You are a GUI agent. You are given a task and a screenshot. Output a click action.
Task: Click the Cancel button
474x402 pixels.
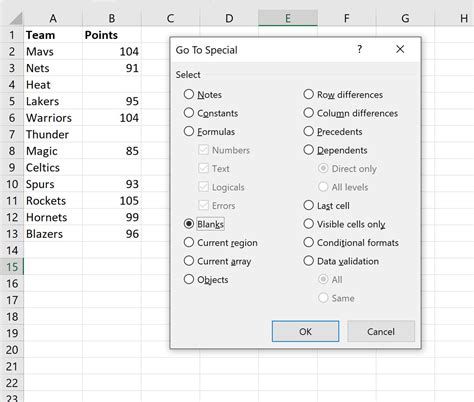point(381,331)
